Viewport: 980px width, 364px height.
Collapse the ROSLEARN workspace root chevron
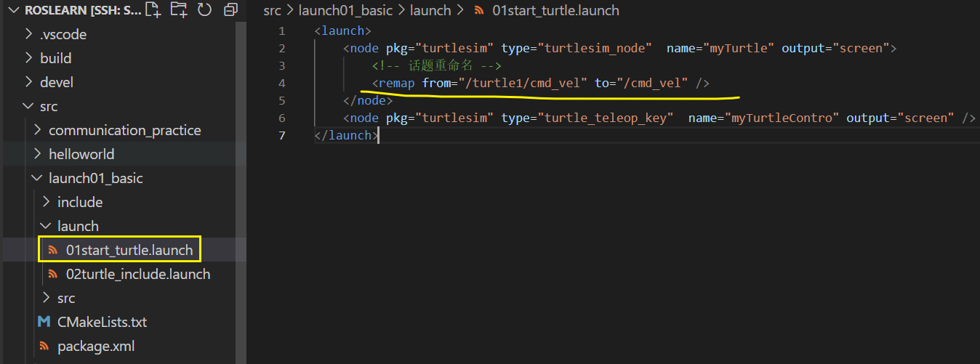[x=14, y=10]
